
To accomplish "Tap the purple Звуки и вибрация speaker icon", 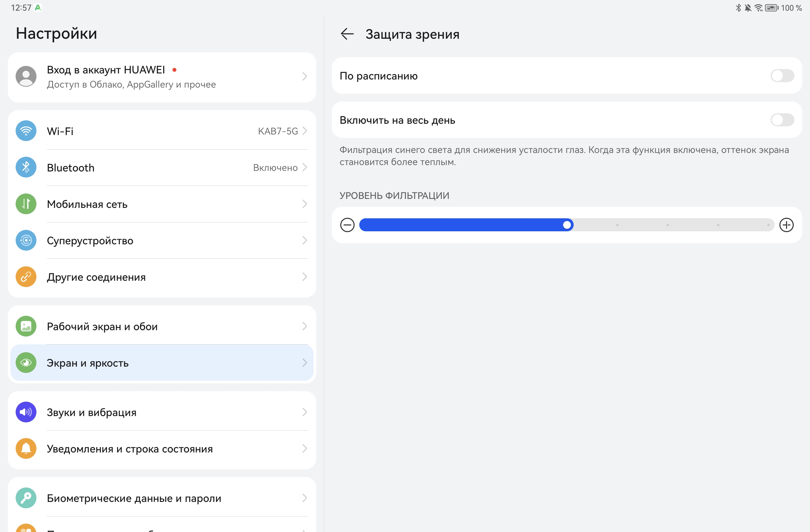I will point(26,412).
